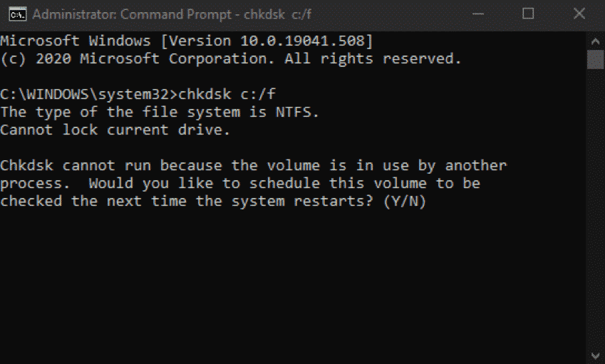Click the empty black console area below the output

pyautogui.click(x=285, y=285)
